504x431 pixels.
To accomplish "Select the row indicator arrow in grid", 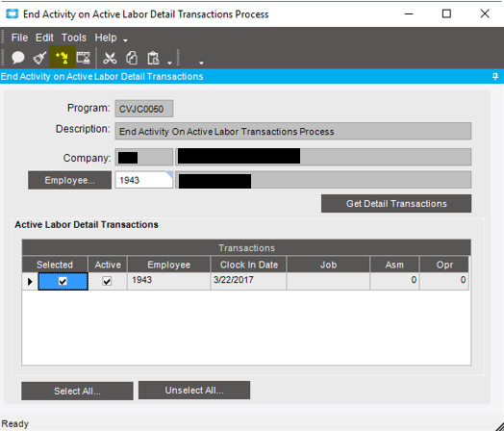I will click(30, 282).
